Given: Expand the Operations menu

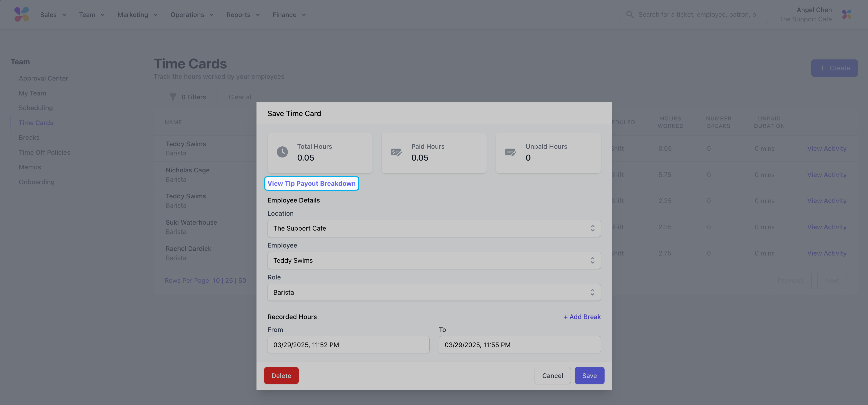Looking at the screenshot, I should [192, 15].
